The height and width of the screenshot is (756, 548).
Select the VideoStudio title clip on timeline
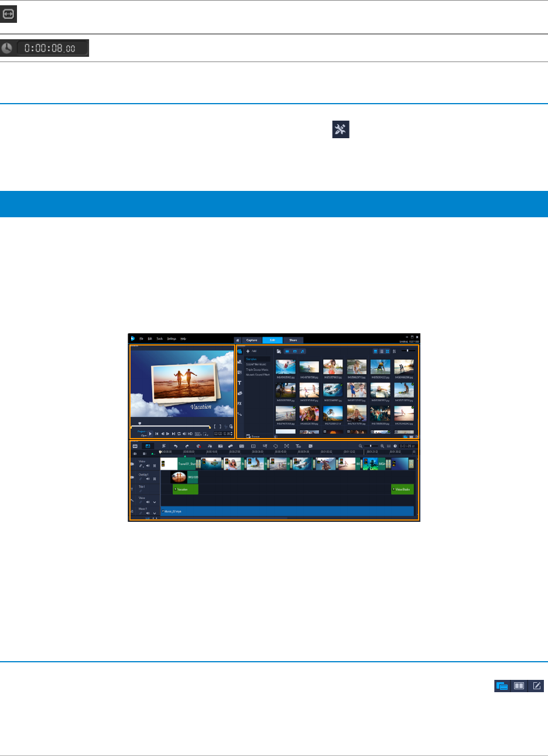tap(402, 489)
